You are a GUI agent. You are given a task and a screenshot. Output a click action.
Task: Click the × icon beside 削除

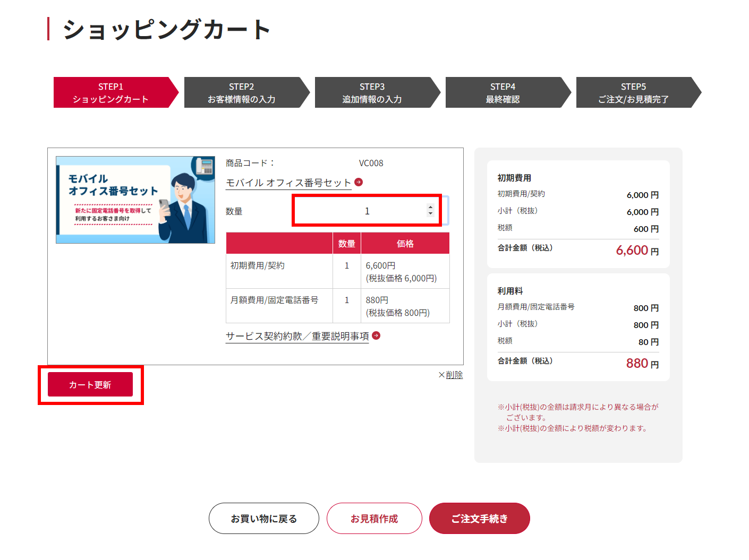click(x=441, y=375)
